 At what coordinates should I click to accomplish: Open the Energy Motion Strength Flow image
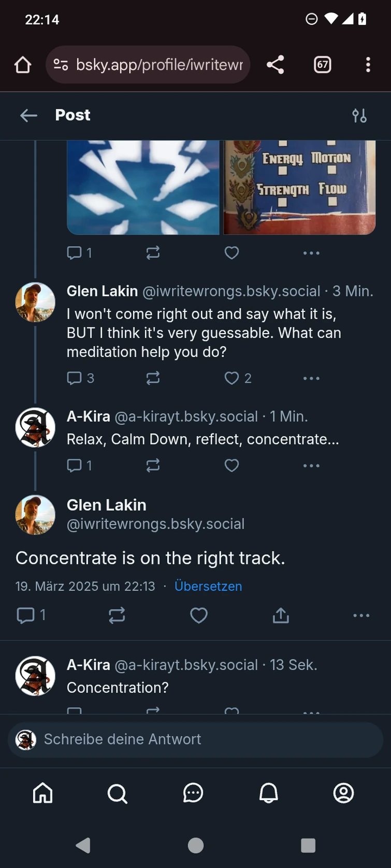pos(299,187)
